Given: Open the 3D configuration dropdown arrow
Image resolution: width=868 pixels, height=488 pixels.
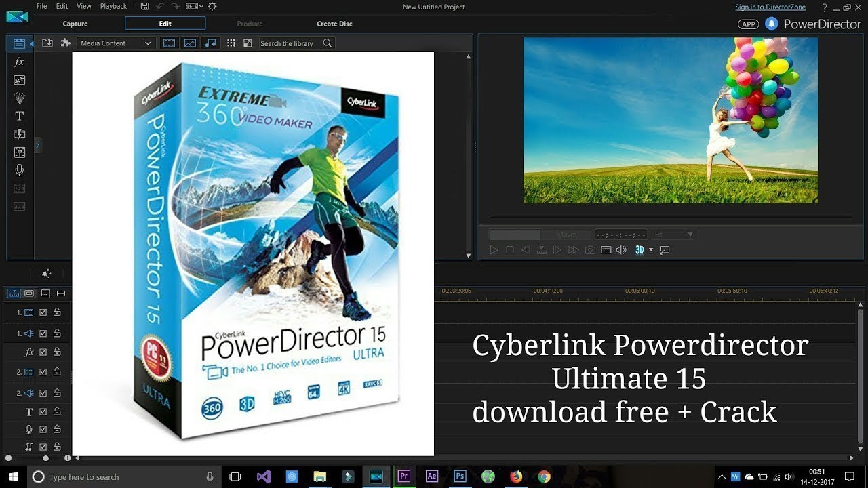Looking at the screenshot, I should (x=651, y=250).
